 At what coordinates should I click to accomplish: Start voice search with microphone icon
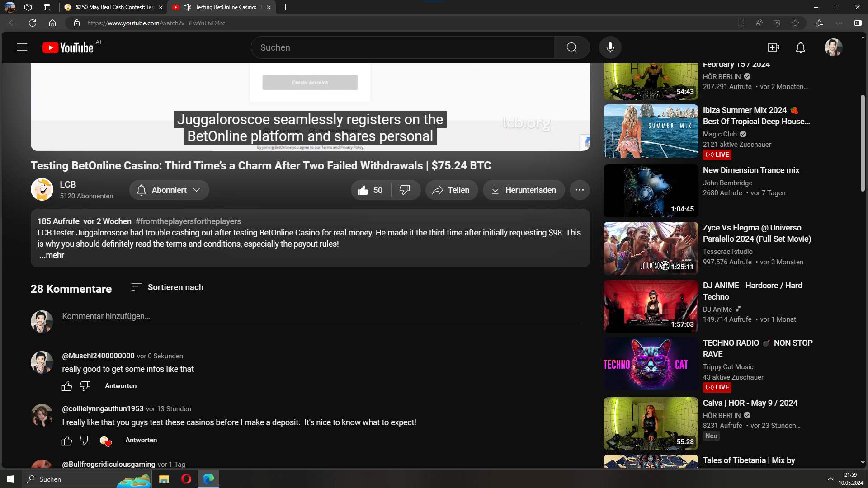tap(610, 47)
